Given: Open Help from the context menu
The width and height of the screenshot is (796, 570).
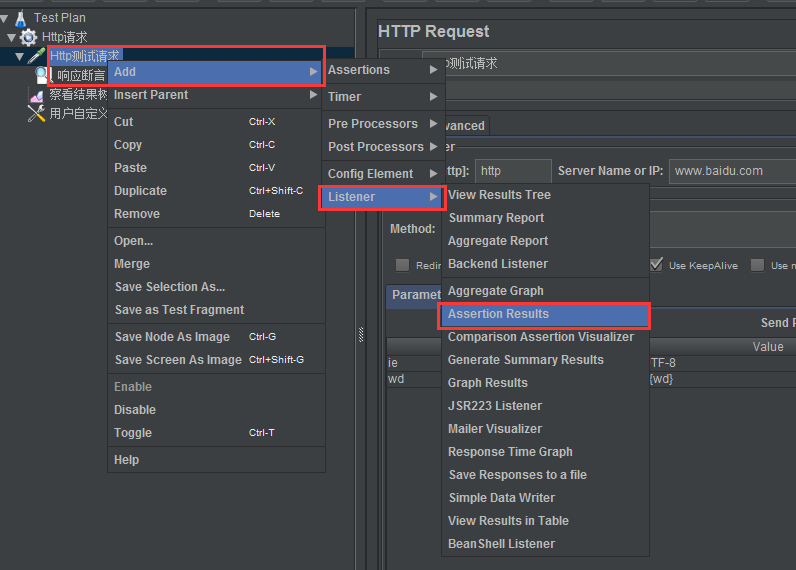Looking at the screenshot, I should 216,460.
